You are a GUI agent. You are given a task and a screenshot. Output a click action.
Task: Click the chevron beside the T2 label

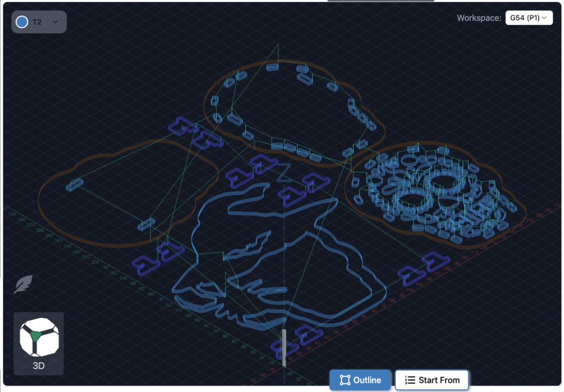point(55,22)
